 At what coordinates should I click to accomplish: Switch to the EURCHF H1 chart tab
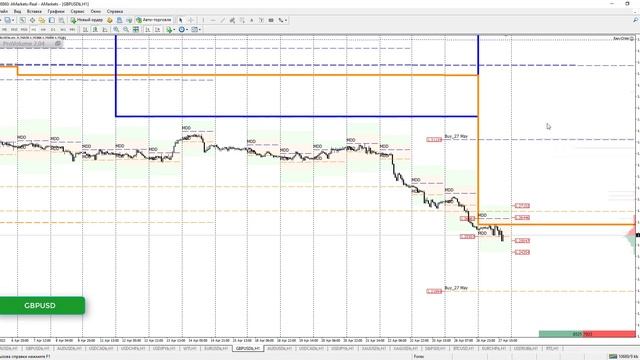(x=494, y=349)
